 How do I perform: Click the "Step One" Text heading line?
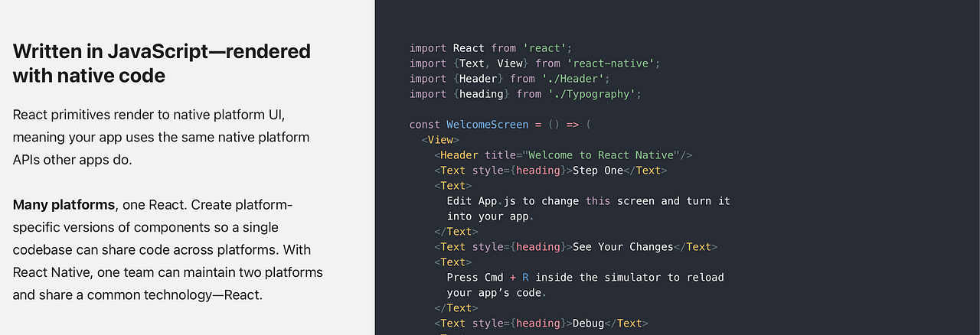[550, 170]
